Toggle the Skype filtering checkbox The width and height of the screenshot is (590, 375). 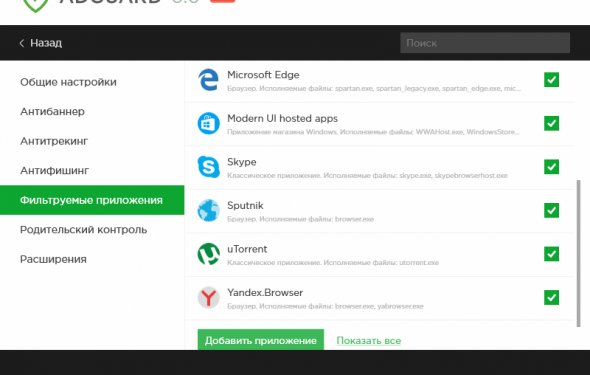click(551, 167)
